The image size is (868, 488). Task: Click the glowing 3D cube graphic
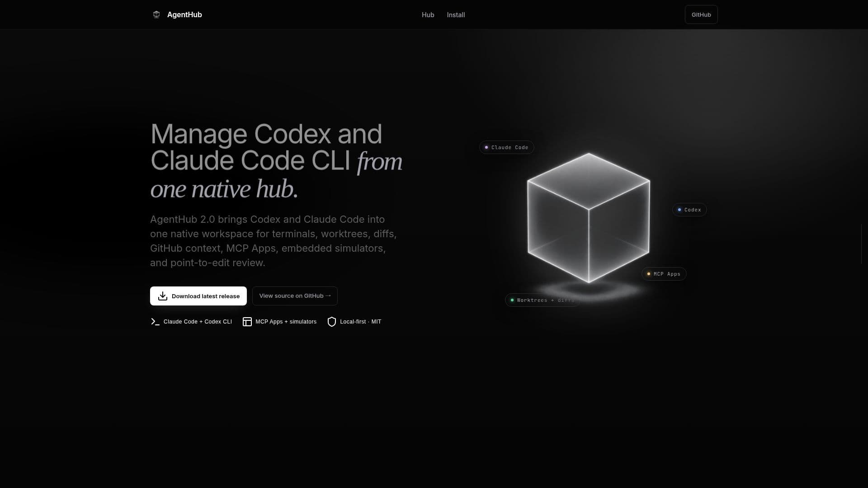(x=589, y=218)
